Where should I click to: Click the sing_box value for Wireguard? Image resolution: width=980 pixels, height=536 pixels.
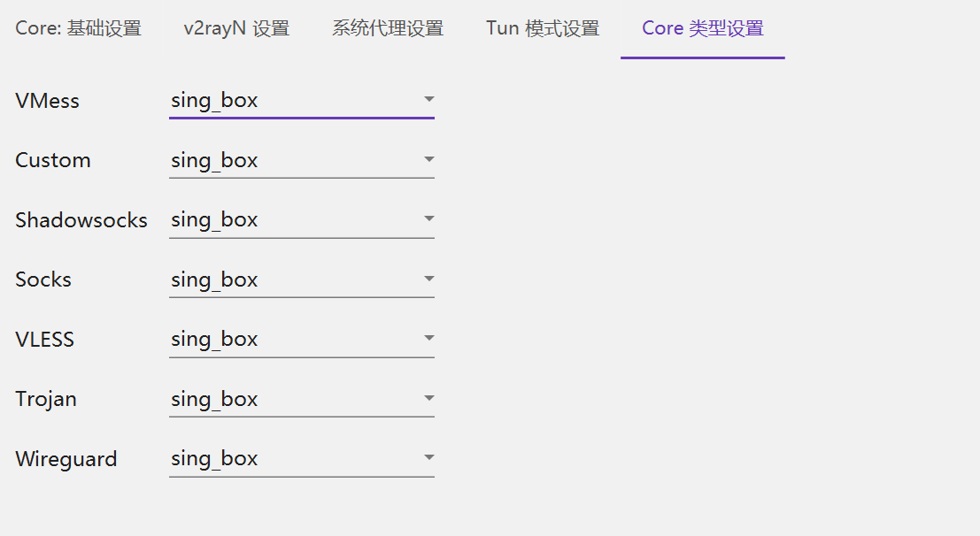pyautogui.click(x=214, y=458)
